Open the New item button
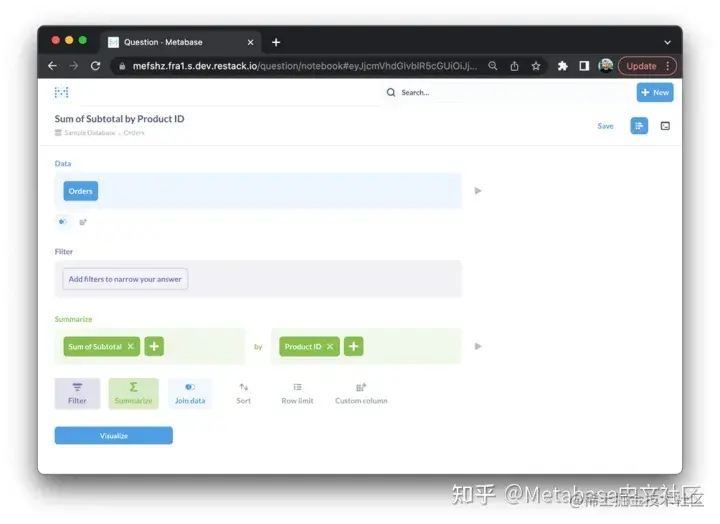 click(655, 92)
